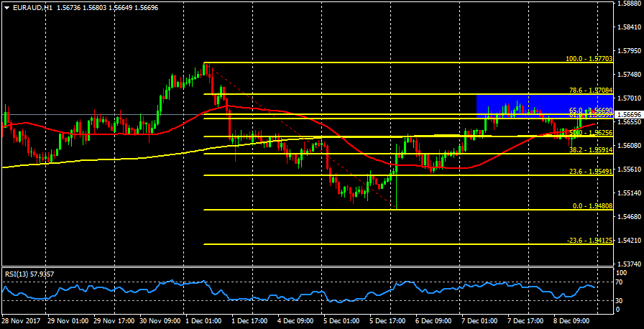Click the 1.53740 price scale label

tap(629, 264)
